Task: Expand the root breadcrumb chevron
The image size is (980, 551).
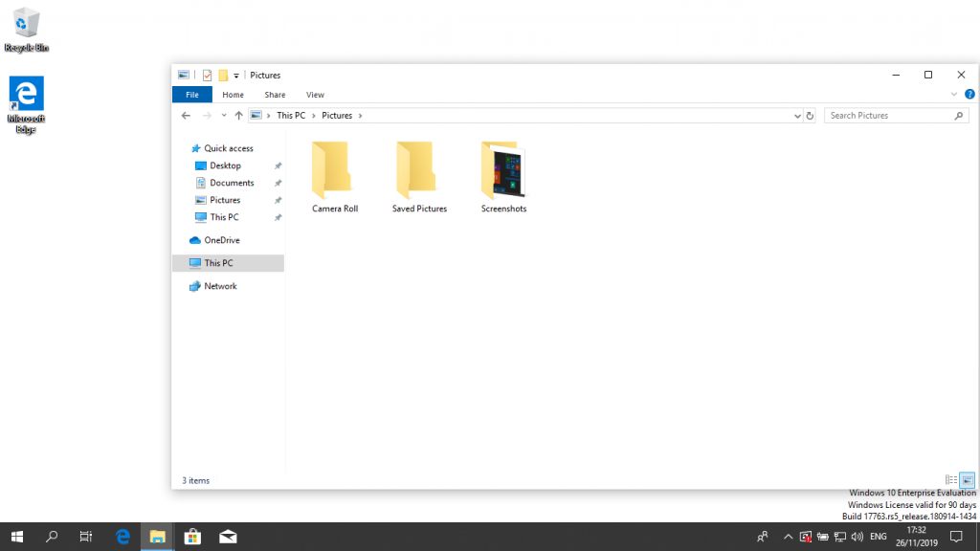Action: click(269, 116)
